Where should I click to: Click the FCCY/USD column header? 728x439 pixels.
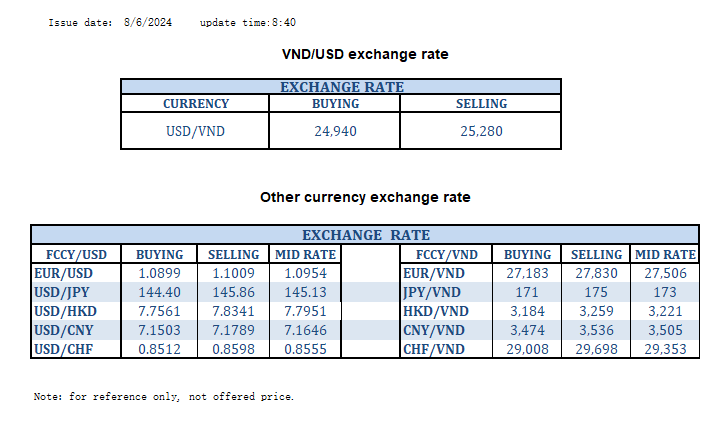(x=70, y=254)
